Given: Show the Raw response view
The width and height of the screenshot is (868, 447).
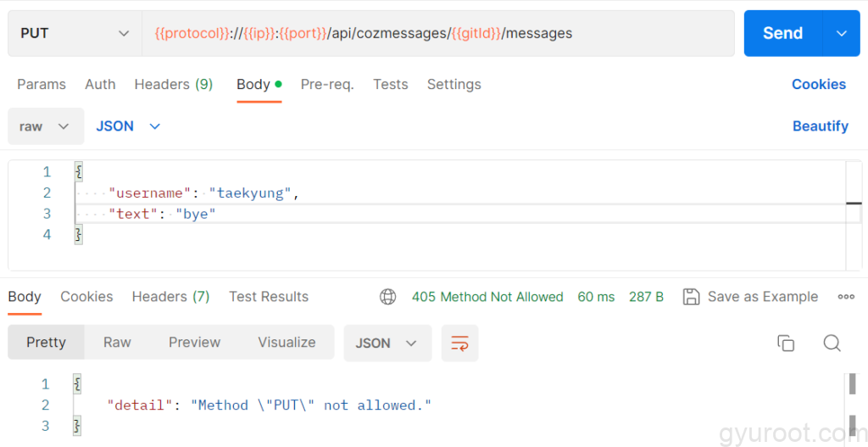Looking at the screenshot, I should [x=117, y=343].
